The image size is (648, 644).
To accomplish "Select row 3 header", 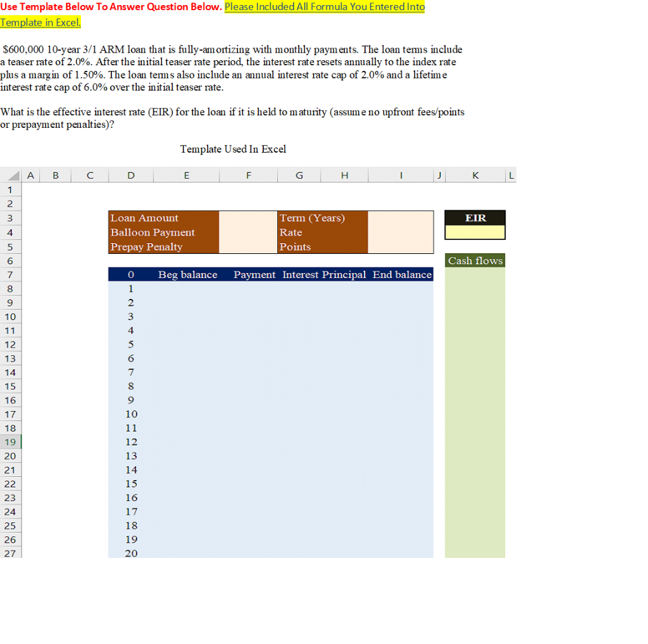I will click(10, 218).
